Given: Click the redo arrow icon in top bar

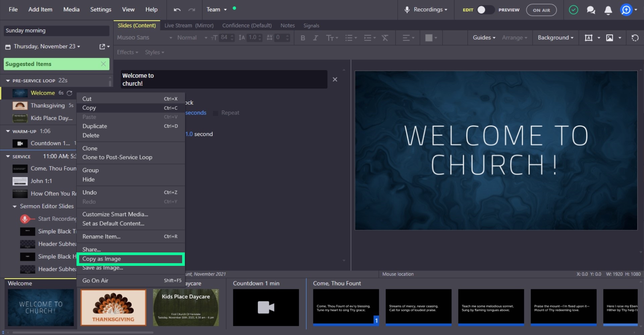Looking at the screenshot, I should click(x=192, y=10).
